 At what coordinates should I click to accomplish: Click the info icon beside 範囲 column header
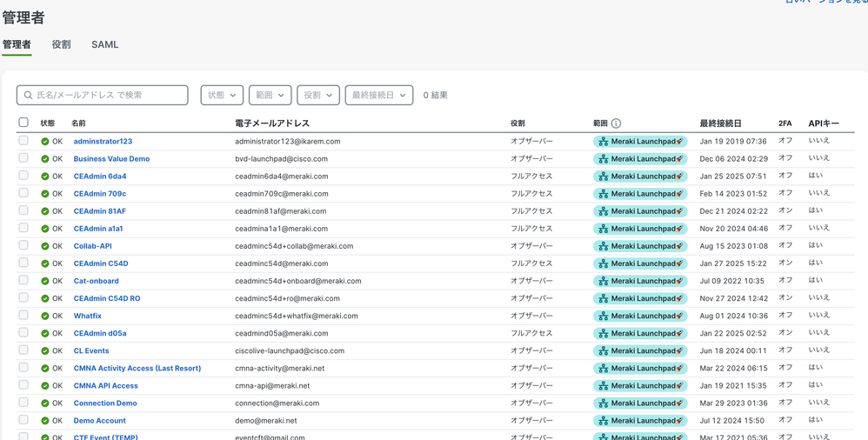(x=616, y=123)
